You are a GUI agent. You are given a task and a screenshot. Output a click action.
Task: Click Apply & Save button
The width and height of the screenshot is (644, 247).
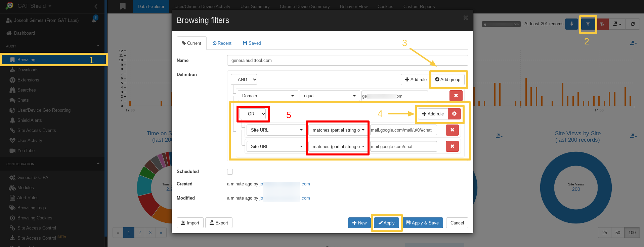click(x=423, y=223)
